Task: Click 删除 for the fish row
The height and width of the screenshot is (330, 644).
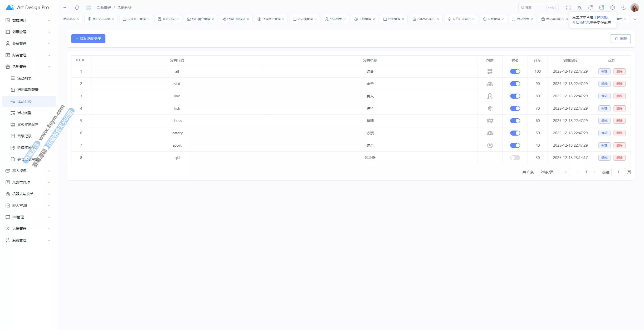Action: click(x=619, y=108)
